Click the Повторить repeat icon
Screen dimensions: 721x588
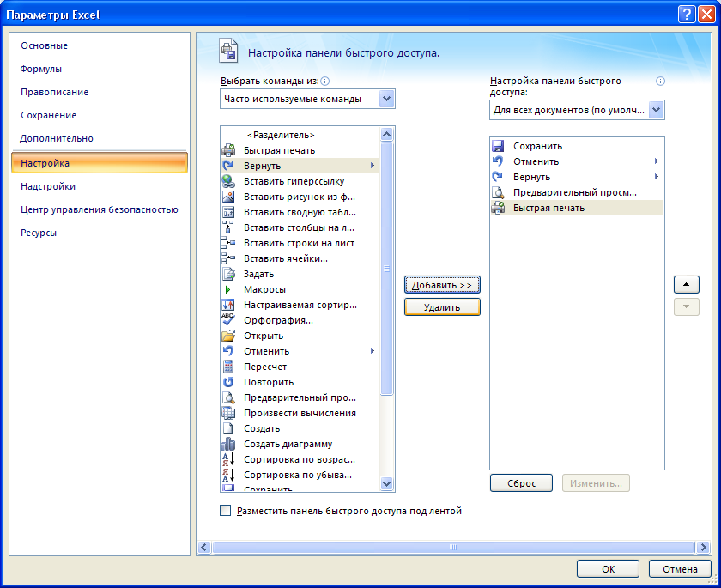[228, 382]
